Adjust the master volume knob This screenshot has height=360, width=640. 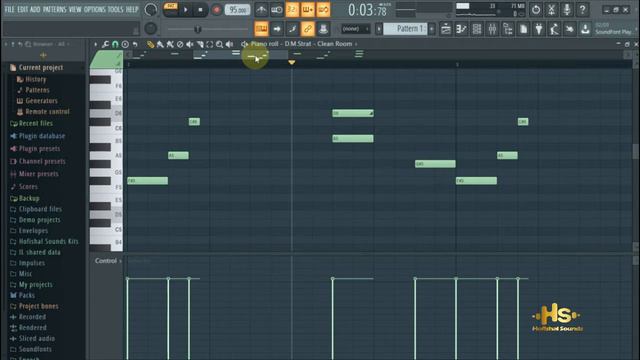151,9
